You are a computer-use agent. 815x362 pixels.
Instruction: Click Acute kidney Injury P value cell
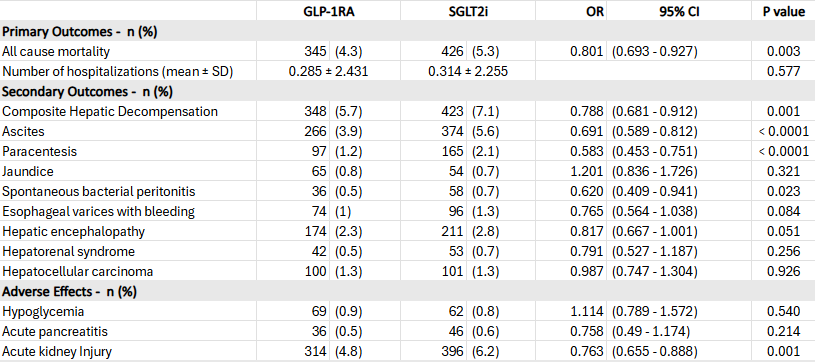pyautogui.click(x=783, y=352)
